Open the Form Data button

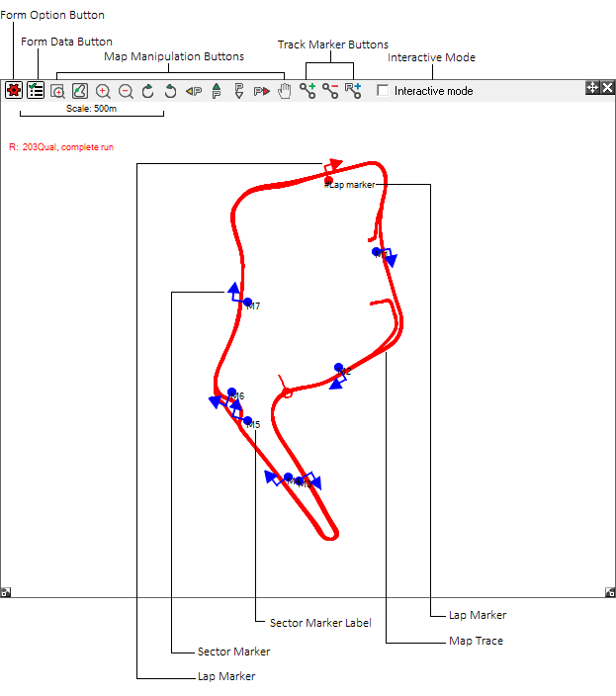point(36,90)
